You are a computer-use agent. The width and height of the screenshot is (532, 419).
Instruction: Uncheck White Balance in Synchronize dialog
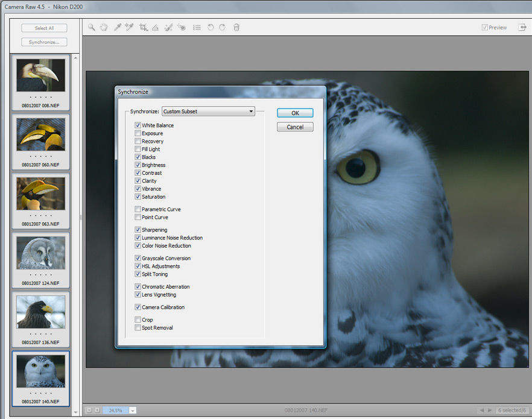[138, 125]
